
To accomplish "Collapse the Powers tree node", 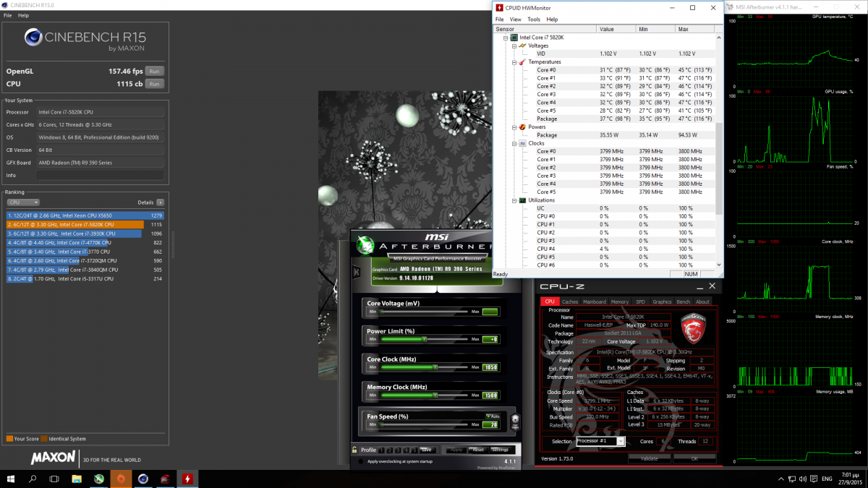I will point(514,127).
